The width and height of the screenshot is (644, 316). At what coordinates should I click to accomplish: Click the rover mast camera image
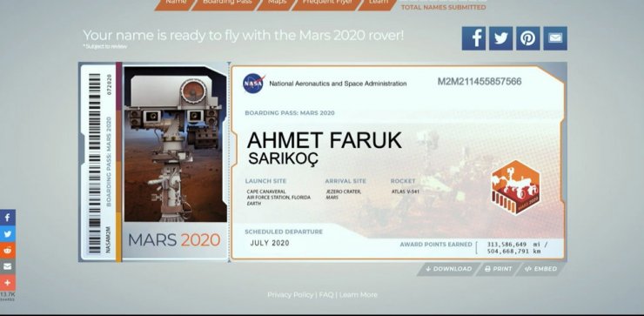(176, 144)
